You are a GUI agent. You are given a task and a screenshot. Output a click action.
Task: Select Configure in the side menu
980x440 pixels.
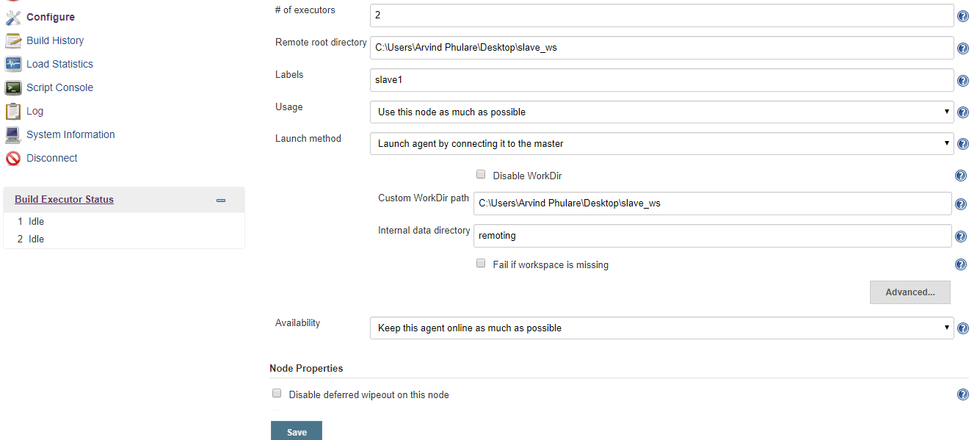click(x=51, y=17)
